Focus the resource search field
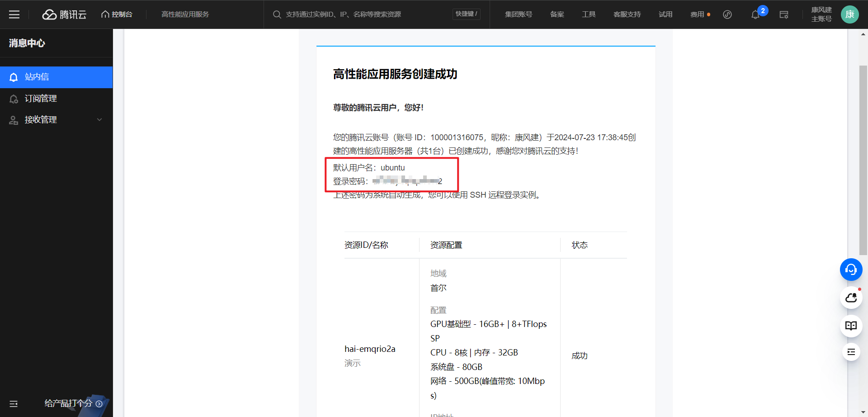The image size is (868, 417). click(362, 14)
